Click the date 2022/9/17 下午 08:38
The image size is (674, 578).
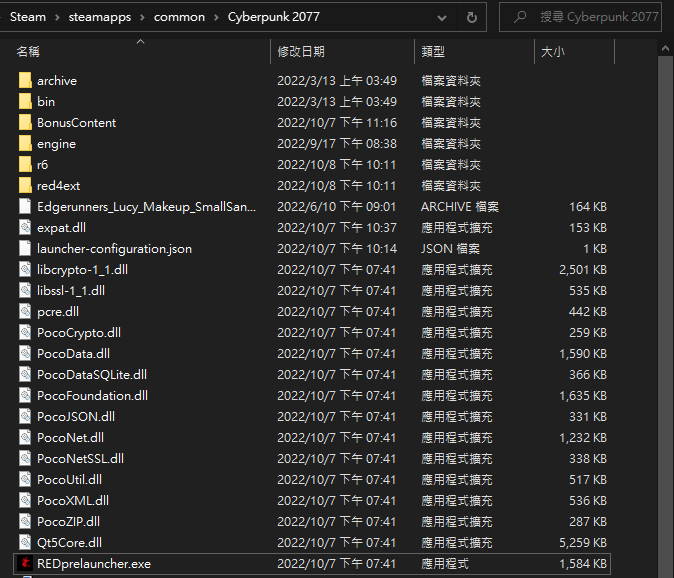[x=337, y=144]
